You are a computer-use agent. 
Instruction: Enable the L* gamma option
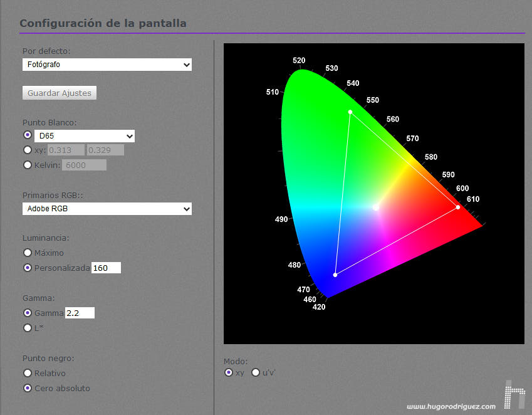(27, 327)
